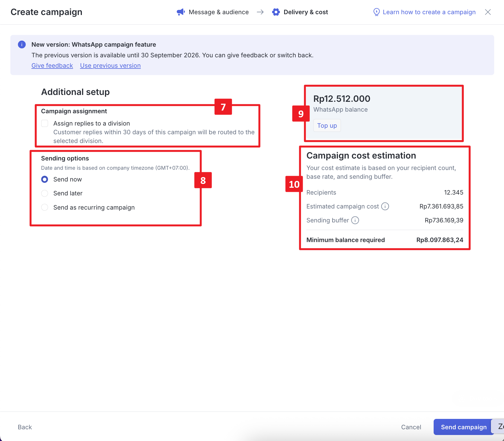
Task: Select Send as recurring campaign
Action: 45,207
